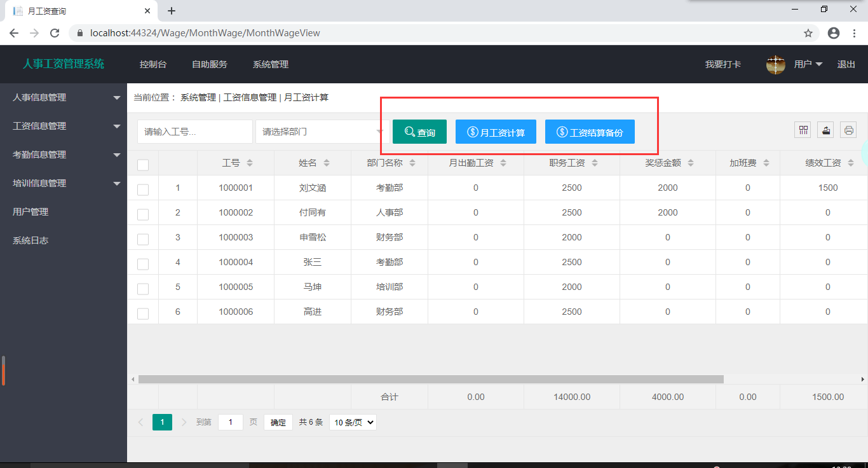This screenshot has height=468, width=868.
Task: Click the 14000.00 total cell
Action: point(572,397)
